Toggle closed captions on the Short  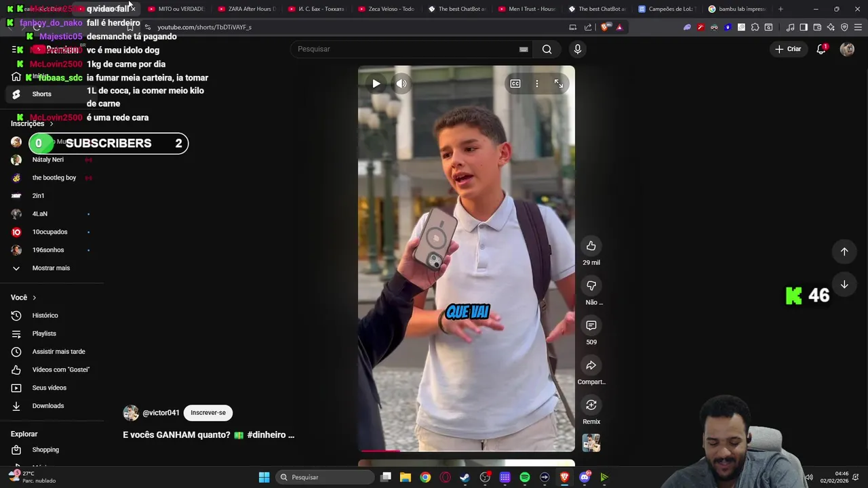pos(515,83)
